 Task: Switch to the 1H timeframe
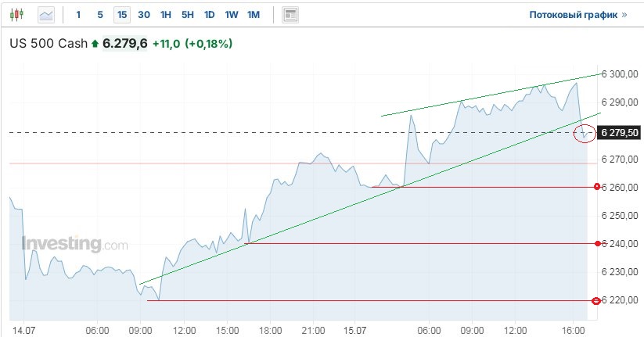pyautogui.click(x=166, y=15)
